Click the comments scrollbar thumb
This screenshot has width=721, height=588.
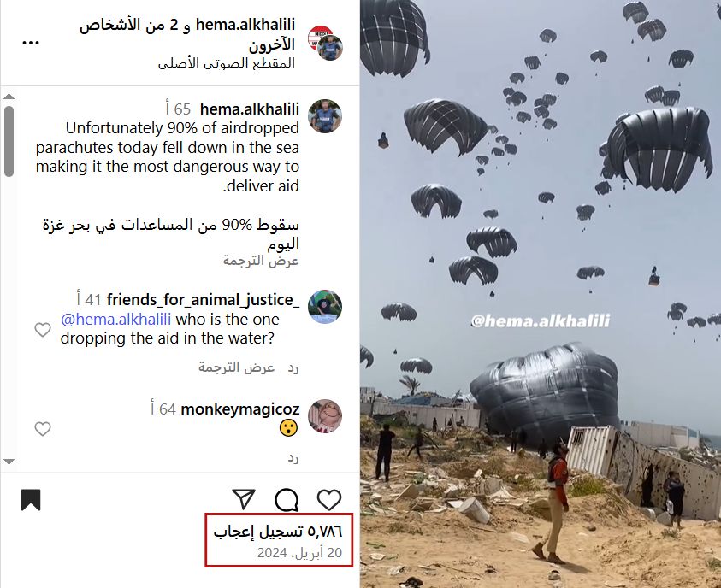[x=9, y=141]
